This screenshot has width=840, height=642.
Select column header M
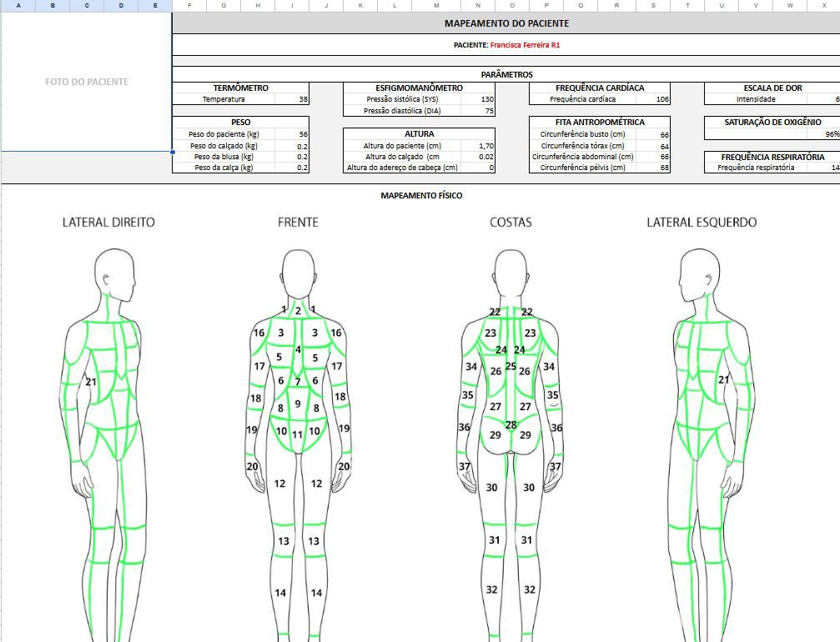pos(436,5)
